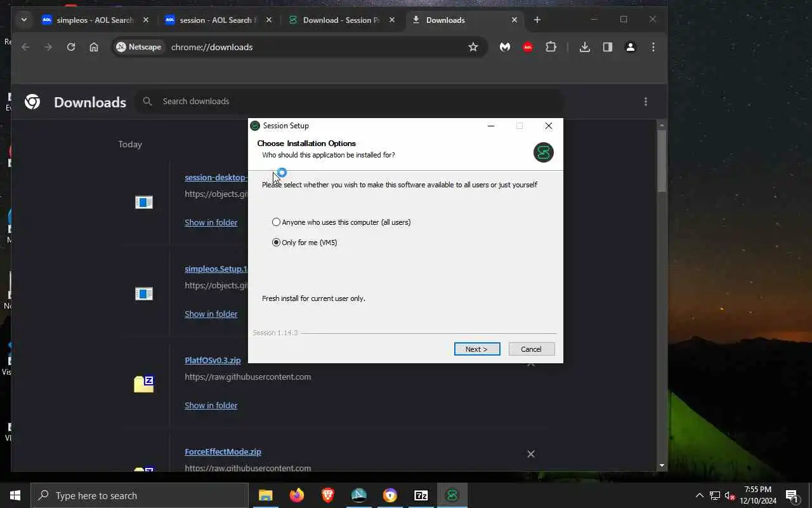Open the clock showing 7:55 PM
812x508 pixels.
(758, 495)
